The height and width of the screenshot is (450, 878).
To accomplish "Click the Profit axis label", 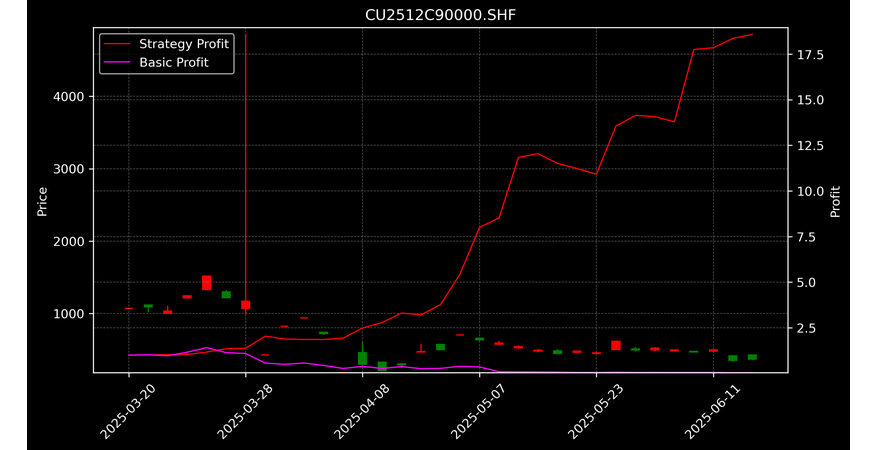I will (835, 202).
